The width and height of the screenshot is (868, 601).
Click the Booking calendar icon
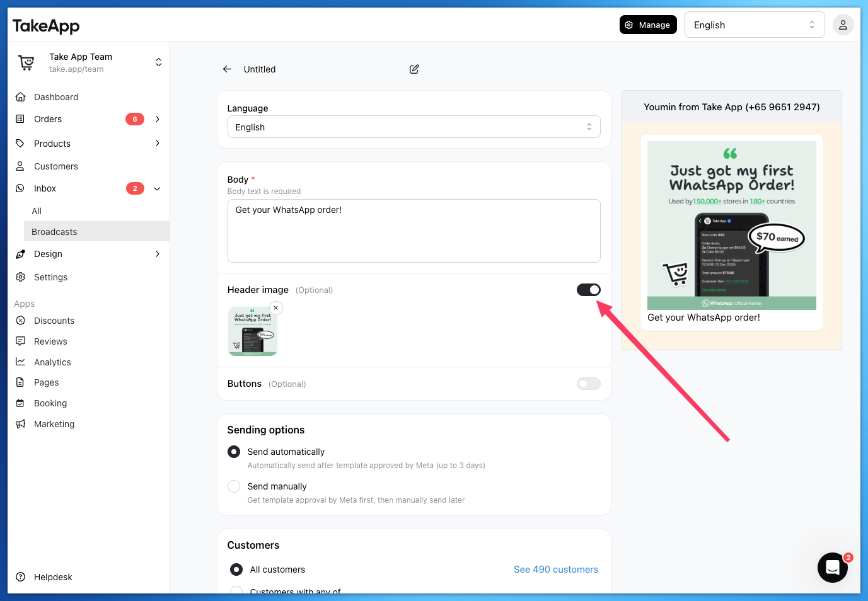pyautogui.click(x=20, y=403)
